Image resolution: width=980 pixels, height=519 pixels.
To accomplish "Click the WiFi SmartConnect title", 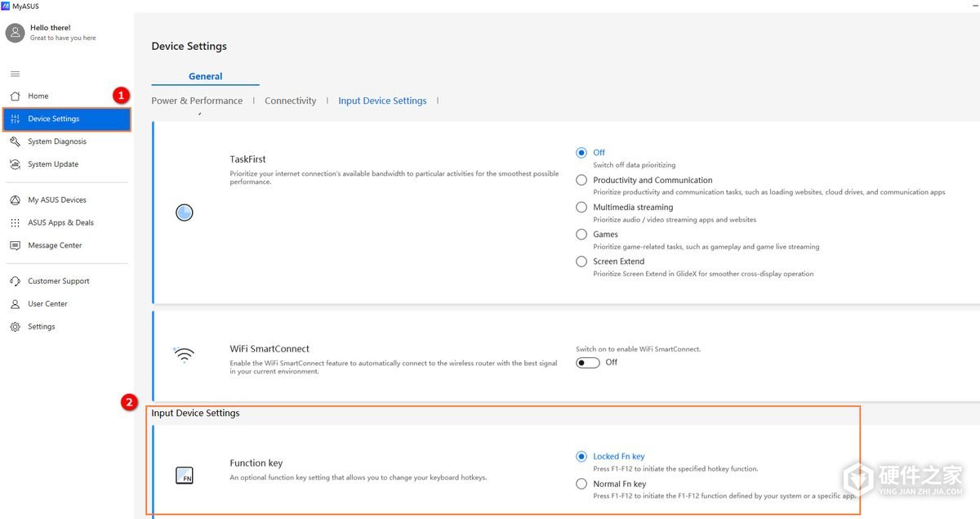I will point(269,349).
